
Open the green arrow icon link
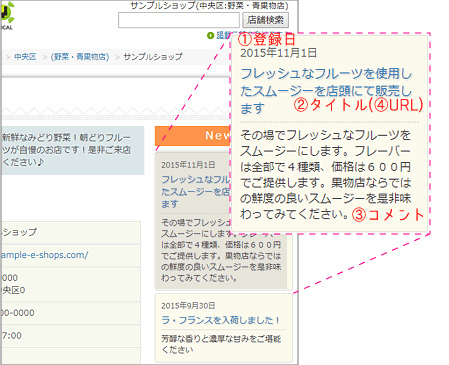coord(210,35)
